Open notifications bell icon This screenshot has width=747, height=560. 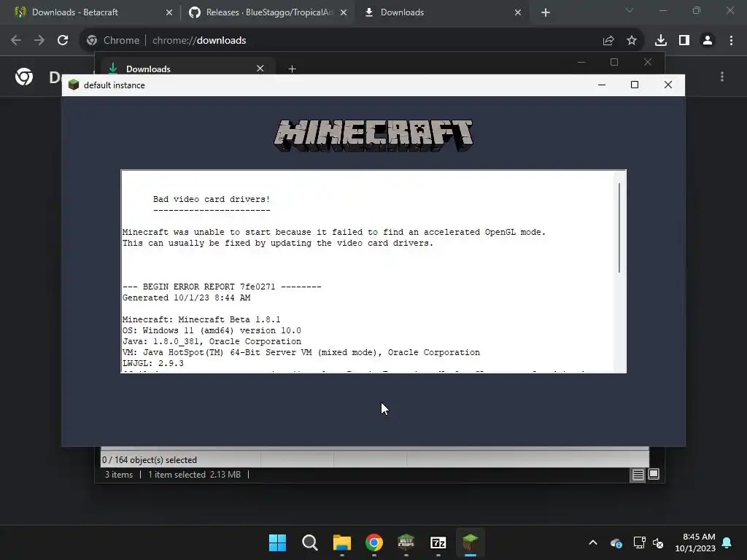click(x=727, y=542)
